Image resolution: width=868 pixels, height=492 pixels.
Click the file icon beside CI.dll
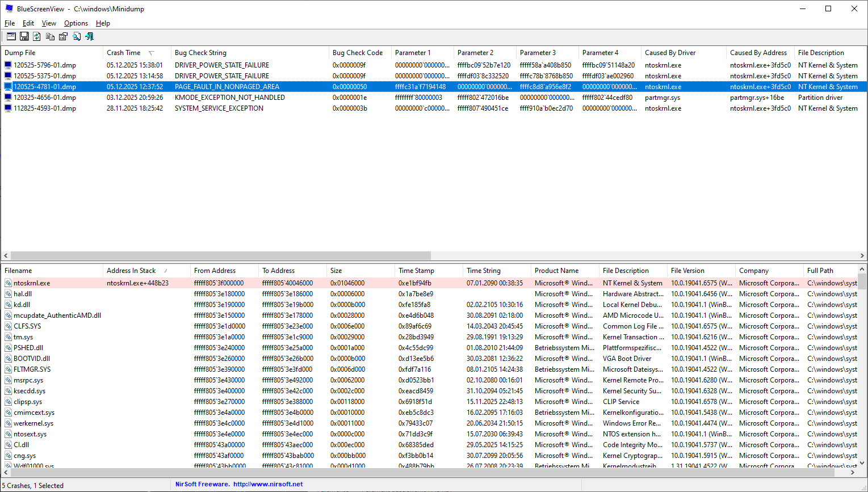tap(9, 445)
